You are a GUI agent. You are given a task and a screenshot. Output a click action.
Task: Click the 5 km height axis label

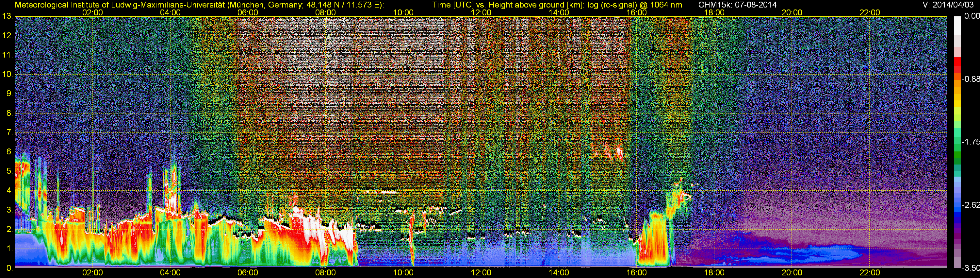(9, 171)
